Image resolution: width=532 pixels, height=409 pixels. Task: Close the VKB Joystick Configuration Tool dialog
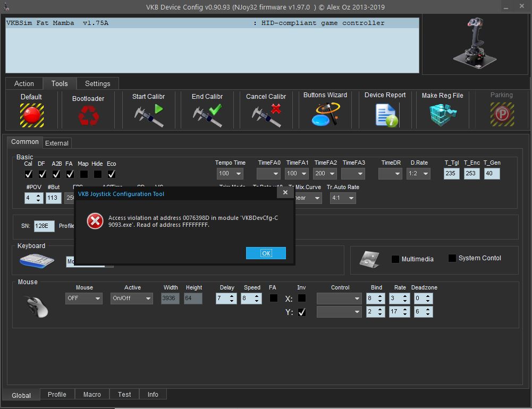pos(285,193)
